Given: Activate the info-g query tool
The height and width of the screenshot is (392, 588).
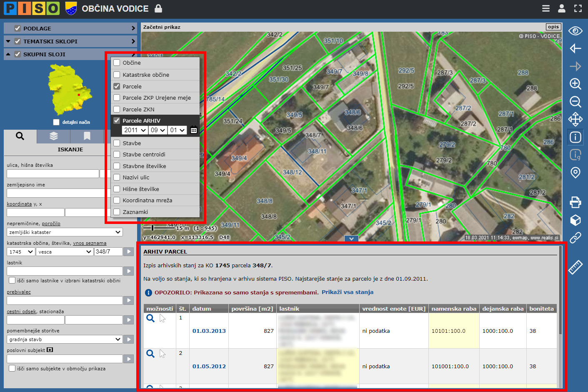Looking at the screenshot, I should pos(575,155).
